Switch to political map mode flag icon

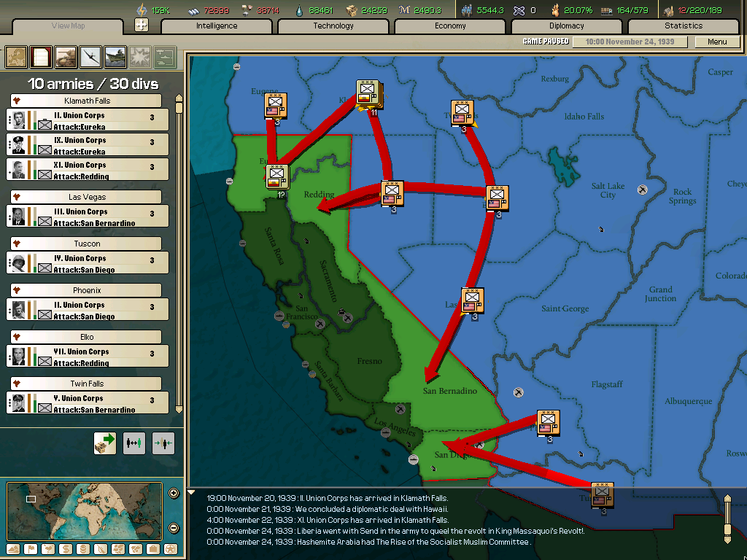[30, 549]
